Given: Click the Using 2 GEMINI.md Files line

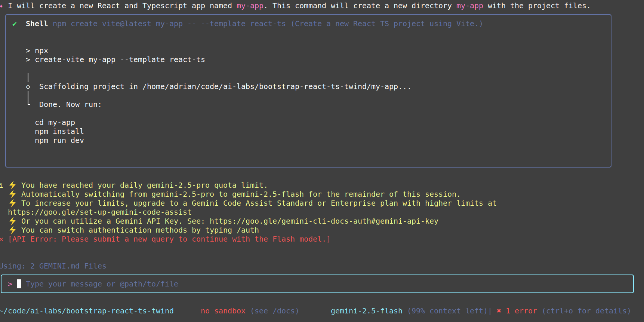Looking at the screenshot, I should pos(53,266).
